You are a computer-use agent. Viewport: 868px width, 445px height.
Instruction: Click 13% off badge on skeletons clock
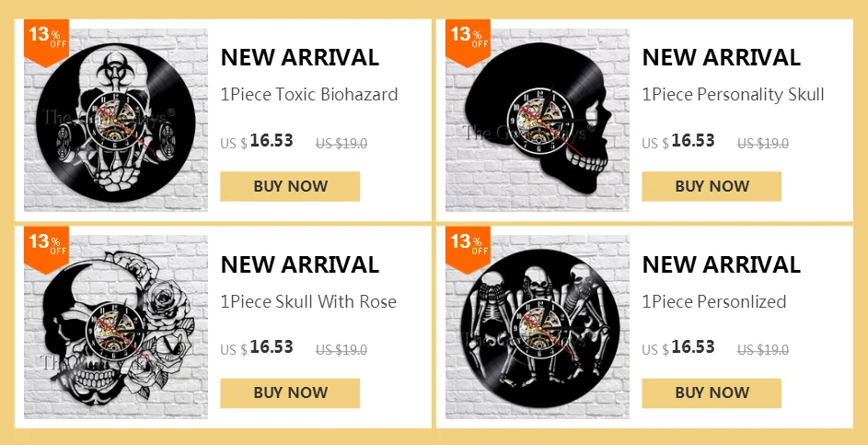[468, 249]
